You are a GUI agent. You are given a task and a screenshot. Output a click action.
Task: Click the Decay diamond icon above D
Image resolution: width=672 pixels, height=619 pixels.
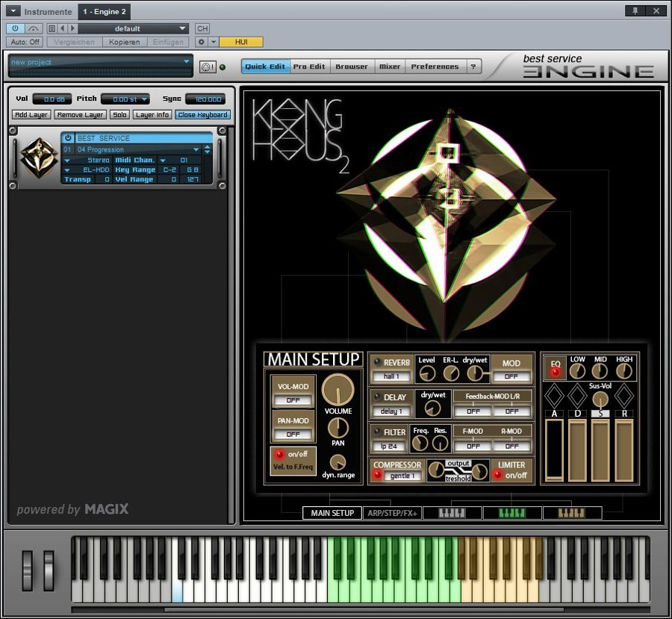point(577,396)
